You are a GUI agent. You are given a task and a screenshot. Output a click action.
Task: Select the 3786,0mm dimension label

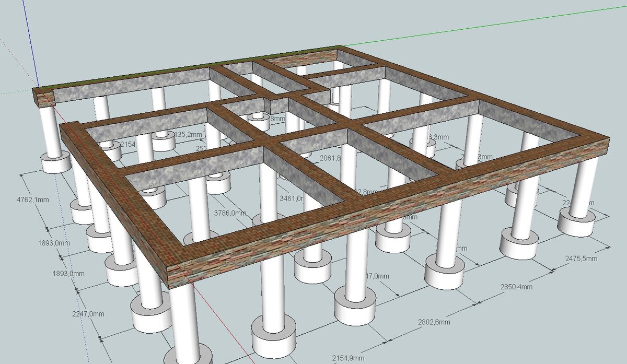pyautogui.click(x=230, y=213)
